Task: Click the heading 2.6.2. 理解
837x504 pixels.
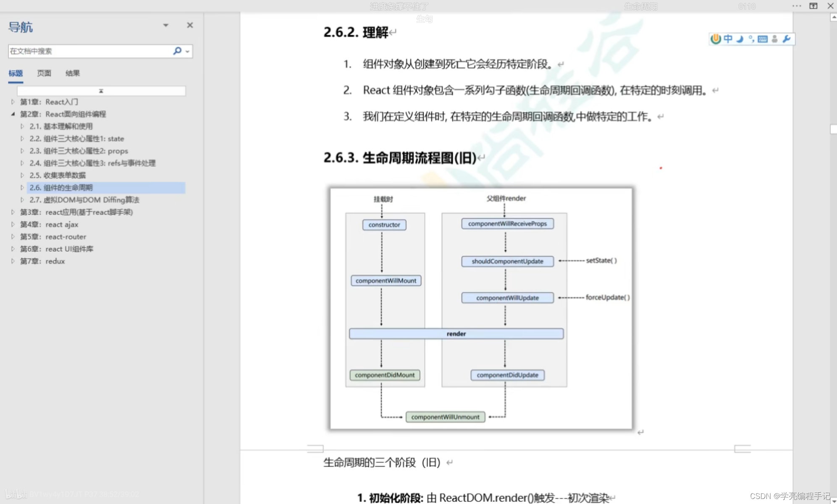Action: [356, 32]
